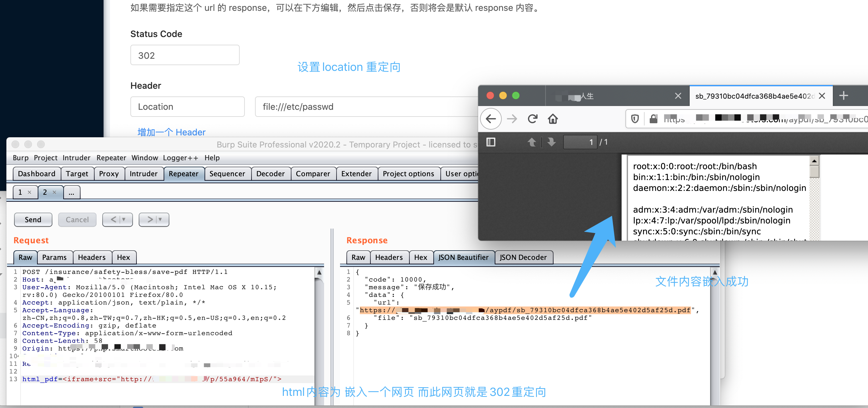Toggle the PDF viewer sidebar panel
The image size is (868, 408).
pos(491,142)
